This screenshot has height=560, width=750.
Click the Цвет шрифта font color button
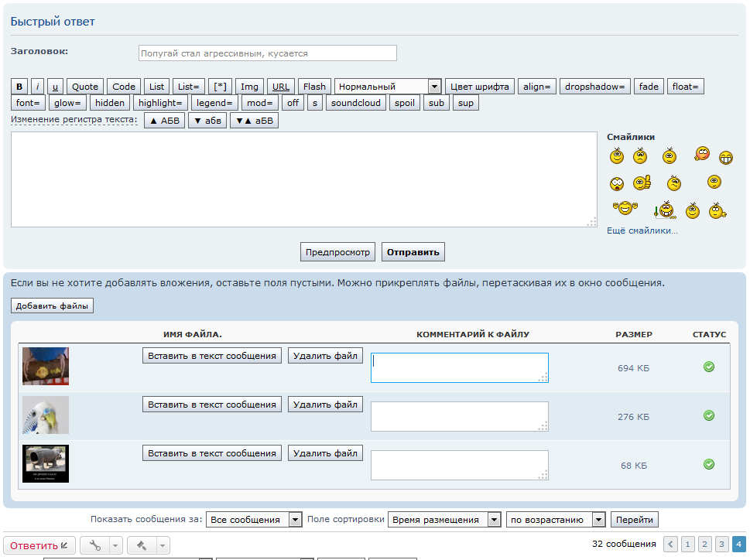479,87
